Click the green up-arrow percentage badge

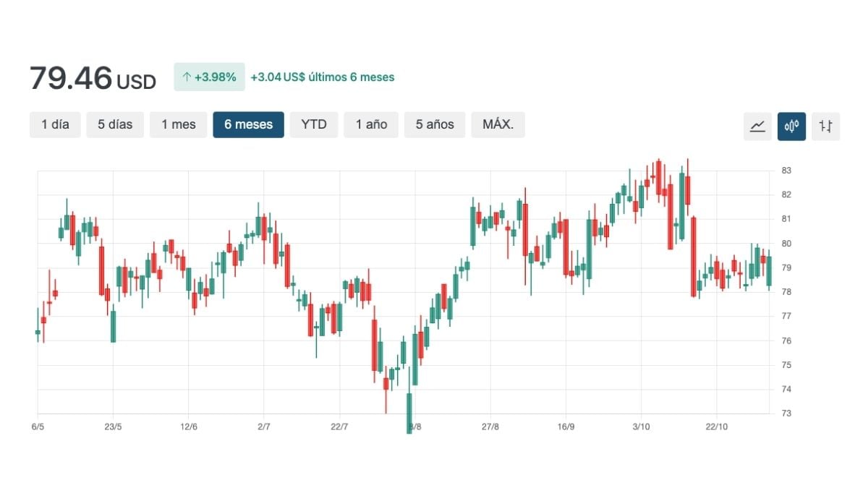(209, 77)
